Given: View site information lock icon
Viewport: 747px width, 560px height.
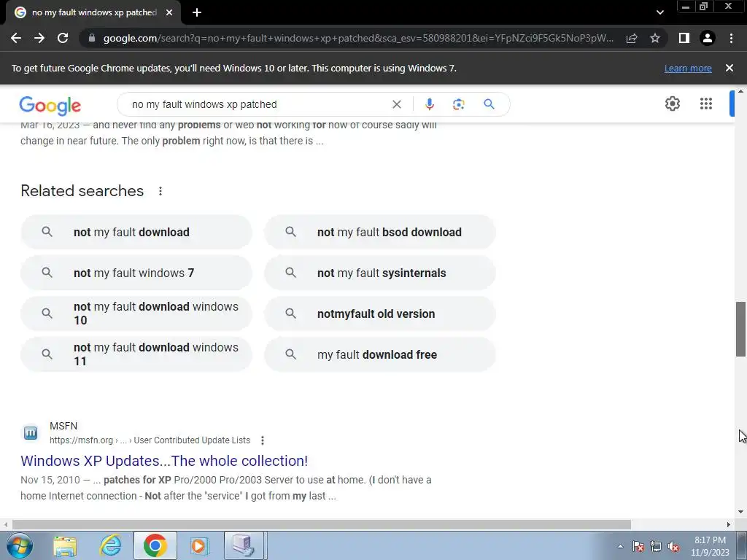Looking at the screenshot, I should point(92,38).
